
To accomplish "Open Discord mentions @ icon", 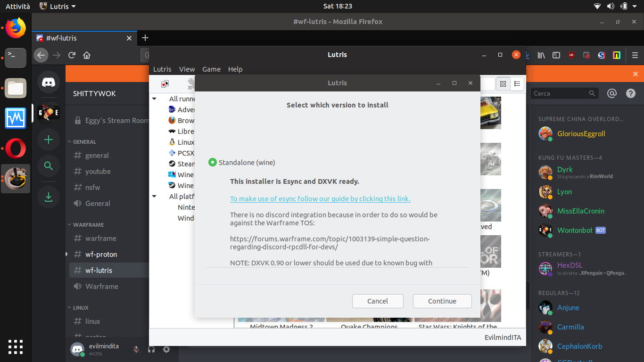I will pyautogui.click(x=612, y=93).
